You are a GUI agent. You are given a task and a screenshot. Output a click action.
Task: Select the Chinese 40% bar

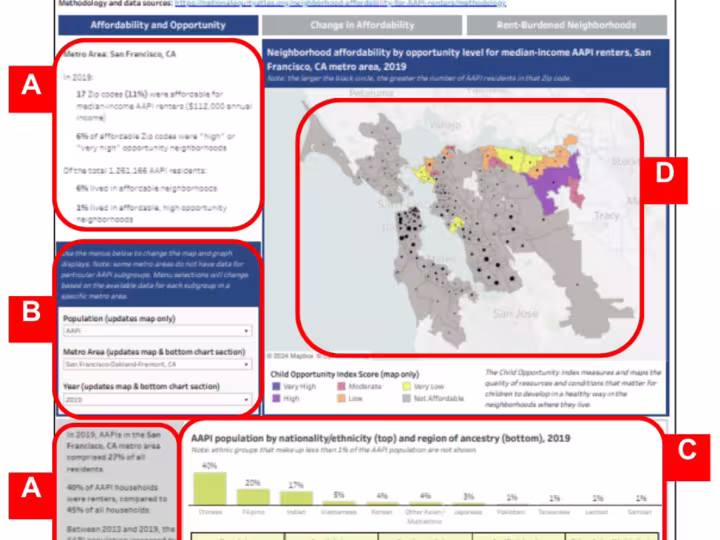pos(210,489)
